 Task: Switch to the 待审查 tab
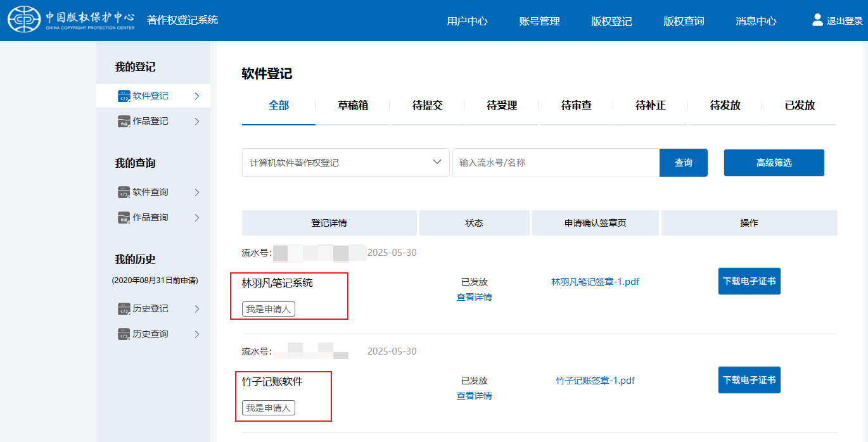577,106
